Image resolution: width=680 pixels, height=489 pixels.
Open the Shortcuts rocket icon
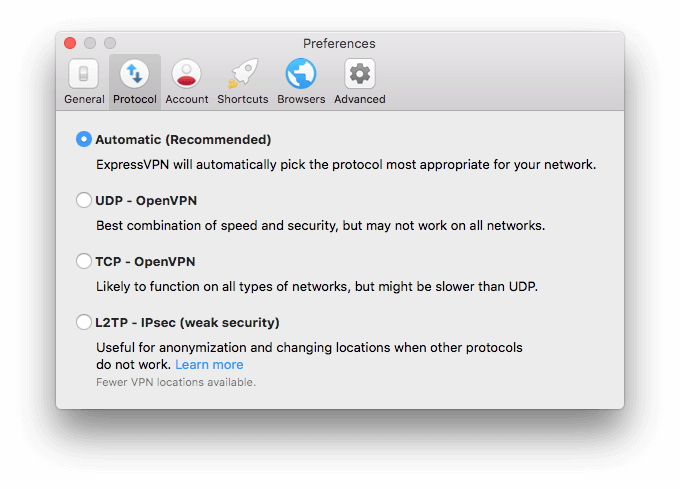coord(243,74)
